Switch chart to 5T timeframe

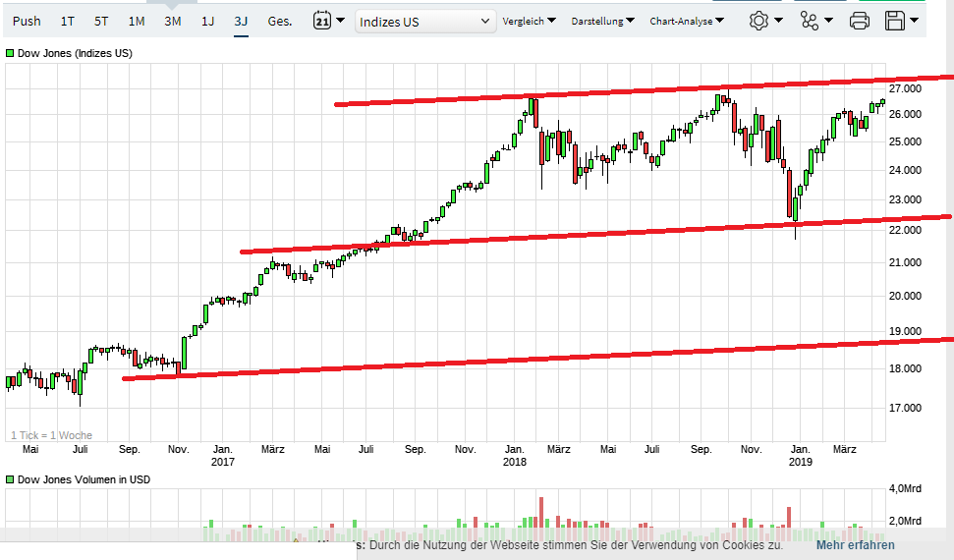pyautogui.click(x=101, y=22)
